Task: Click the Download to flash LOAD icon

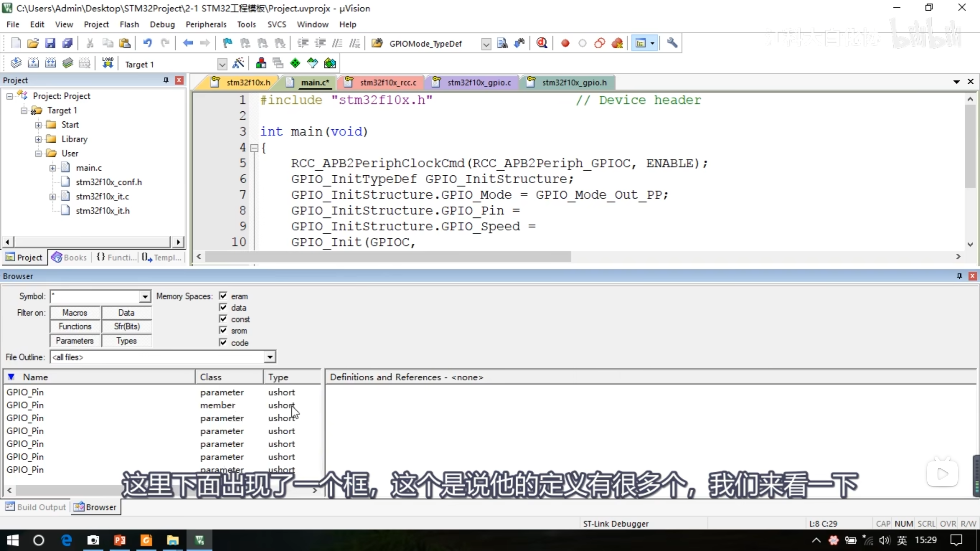Action: pyautogui.click(x=108, y=64)
